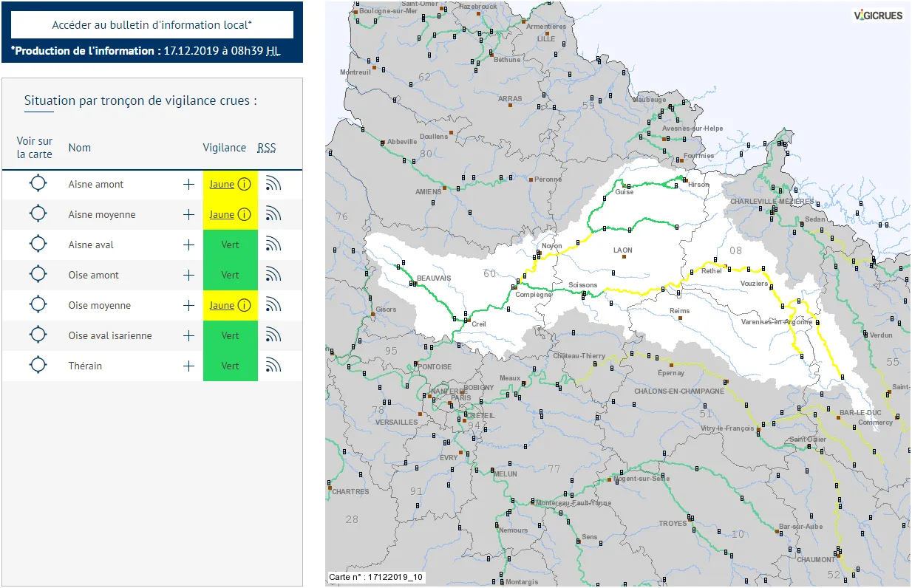Click the green Vert cell for Aisne aval
Screen dimensions: 912x588
point(230,245)
